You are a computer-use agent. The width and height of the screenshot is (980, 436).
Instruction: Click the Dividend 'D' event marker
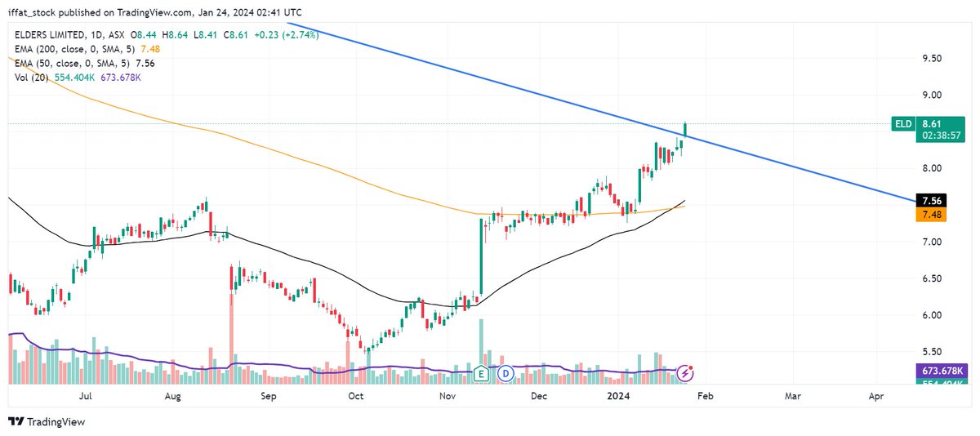(506, 373)
